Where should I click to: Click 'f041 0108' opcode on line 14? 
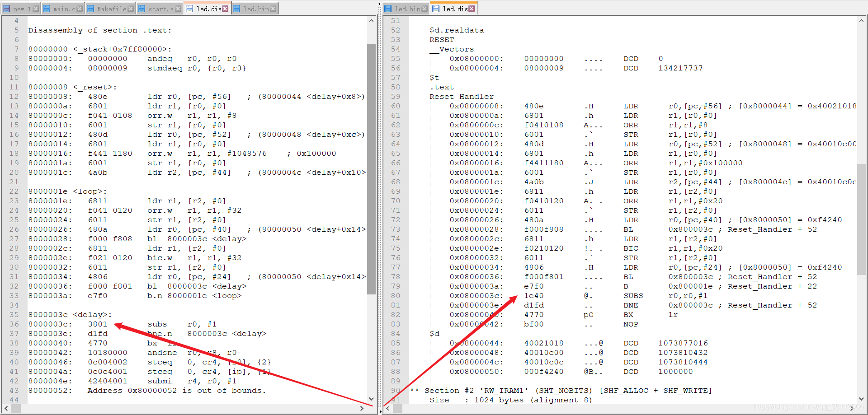click(110, 116)
